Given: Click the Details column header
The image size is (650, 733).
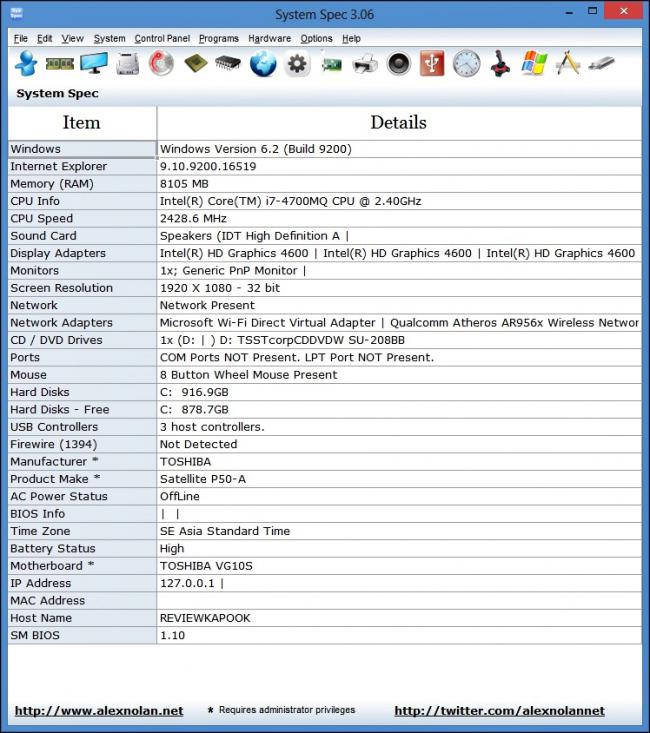Looking at the screenshot, I should (x=399, y=123).
